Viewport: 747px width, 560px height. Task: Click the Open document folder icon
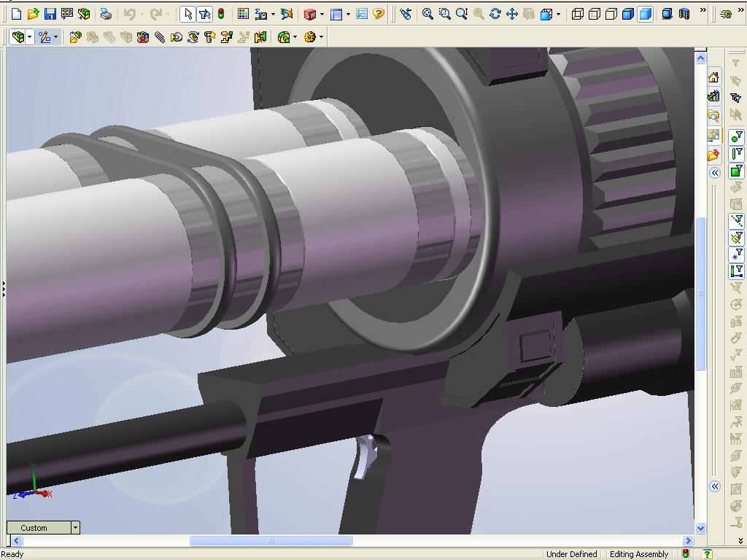tap(33, 14)
